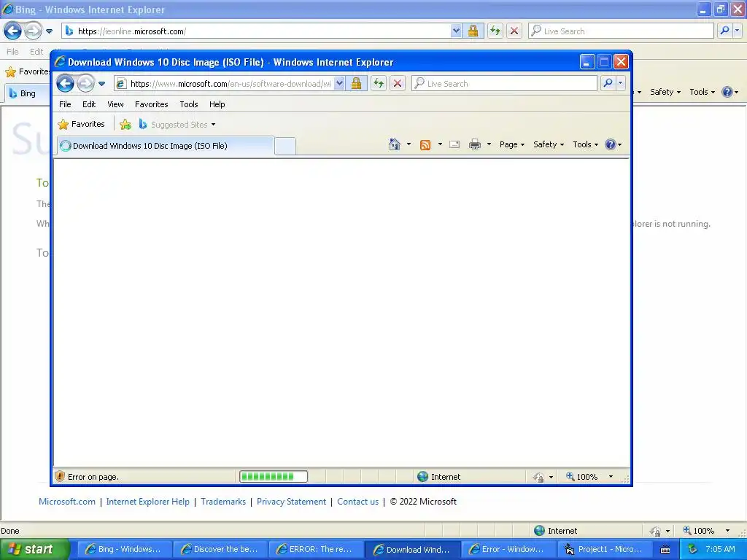
Task: Open File menu in front window
Action: pyautogui.click(x=65, y=104)
